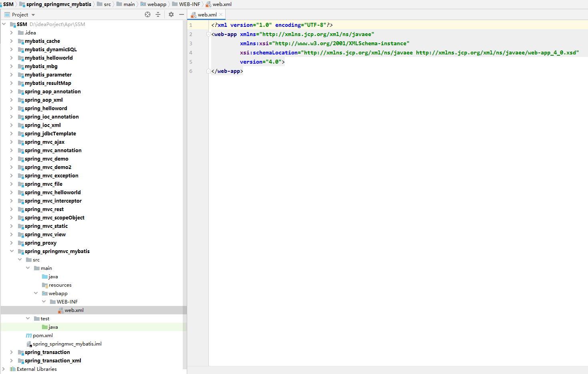Select the spring_ioc_xml module
The height and width of the screenshot is (374, 588).
(x=42, y=125)
